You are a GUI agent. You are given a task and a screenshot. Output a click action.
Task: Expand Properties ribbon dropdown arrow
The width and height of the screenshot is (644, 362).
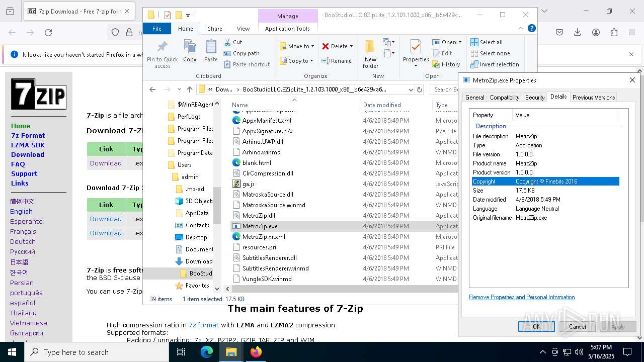[416, 66]
